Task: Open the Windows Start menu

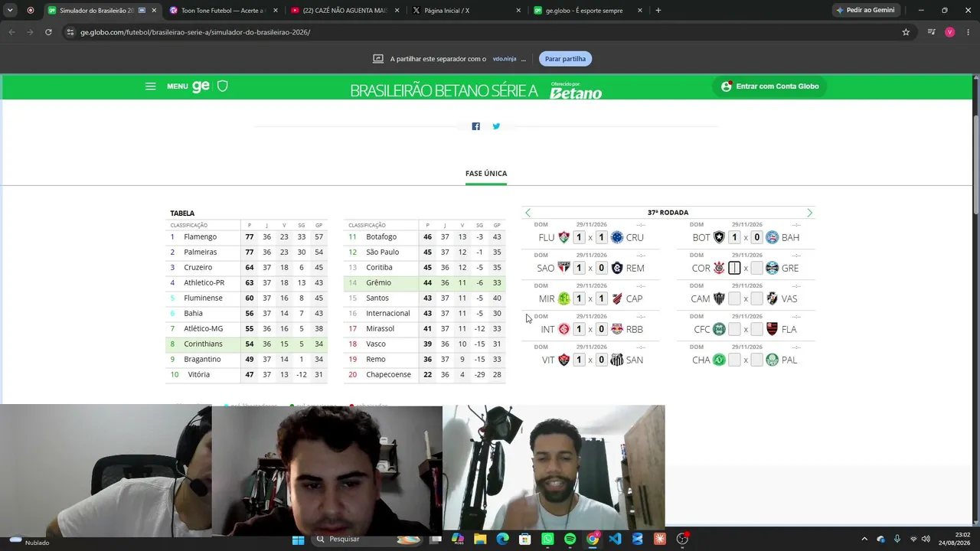Action: [298, 540]
